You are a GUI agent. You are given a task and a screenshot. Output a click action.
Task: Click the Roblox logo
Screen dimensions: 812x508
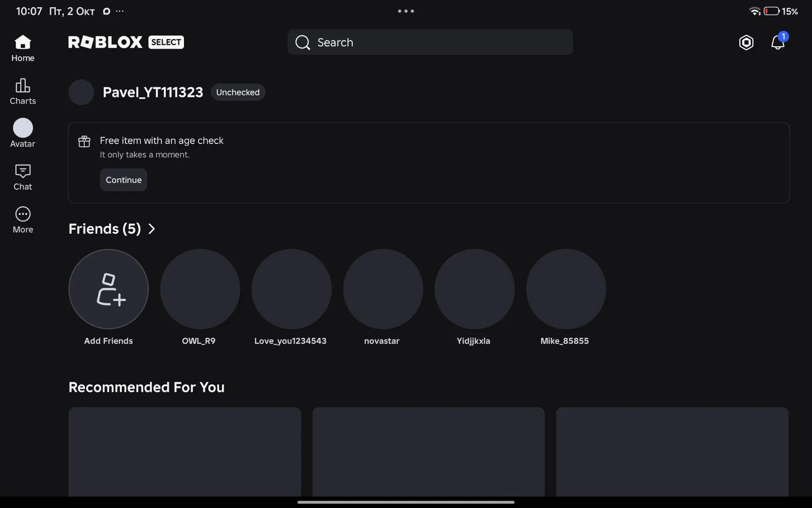click(105, 42)
